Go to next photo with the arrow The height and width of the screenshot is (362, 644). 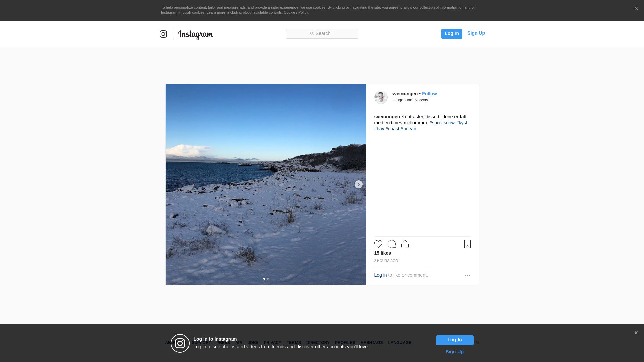pos(358,184)
